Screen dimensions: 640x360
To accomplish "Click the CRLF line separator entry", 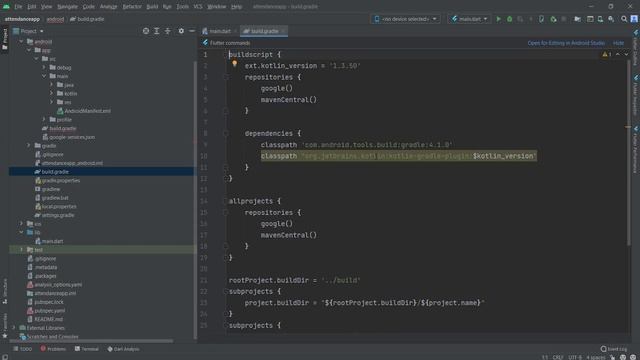I will pos(558,357).
